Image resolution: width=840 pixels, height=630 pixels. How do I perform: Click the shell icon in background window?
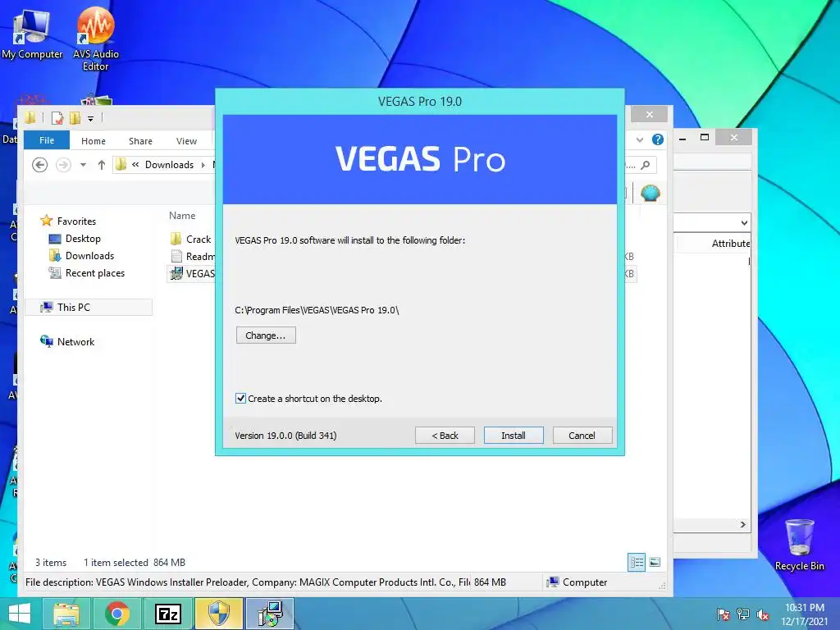[651, 193]
